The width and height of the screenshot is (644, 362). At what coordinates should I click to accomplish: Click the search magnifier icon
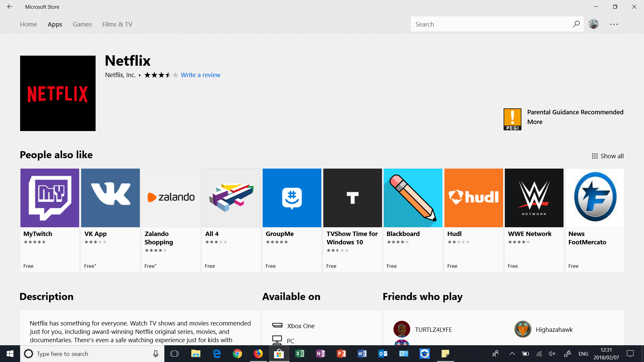click(576, 24)
